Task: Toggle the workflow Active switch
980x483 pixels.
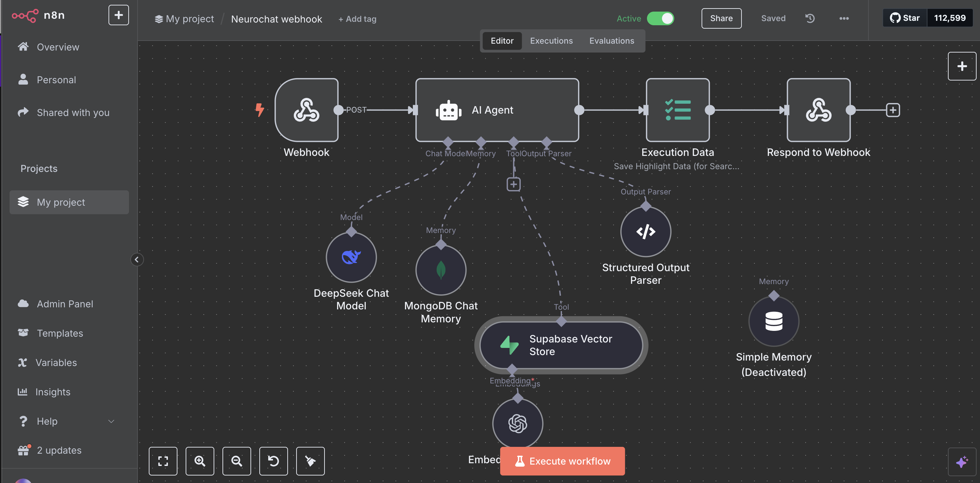Action: [660, 18]
